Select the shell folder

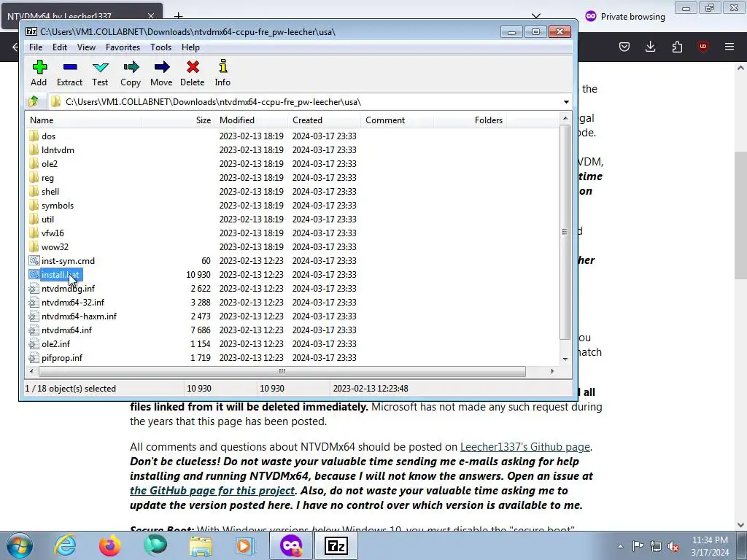coord(50,192)
